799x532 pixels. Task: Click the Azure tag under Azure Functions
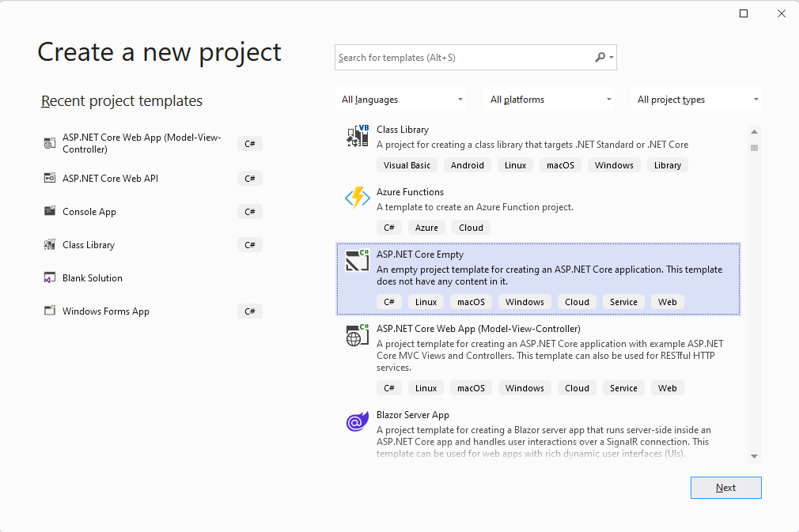coord(426,228)
